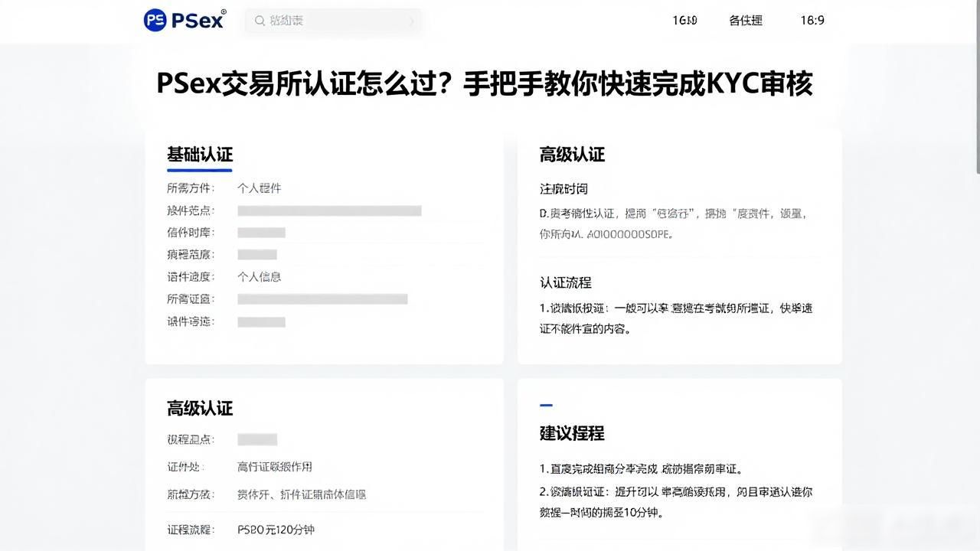Click the top-right 高级认证 card heading
The height and width of the screenshot is (551, 980).
(572, 155)
